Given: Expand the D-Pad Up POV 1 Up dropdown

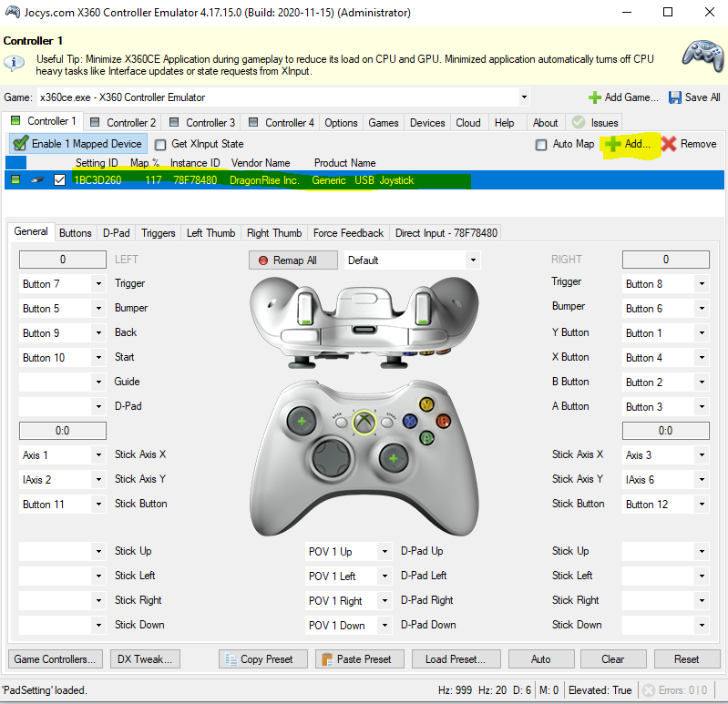Looking at the screenshot, I should point(385,551).
